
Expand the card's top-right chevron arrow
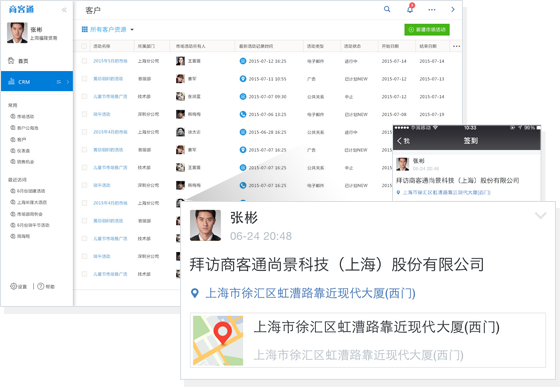click(x=540, y=215)
